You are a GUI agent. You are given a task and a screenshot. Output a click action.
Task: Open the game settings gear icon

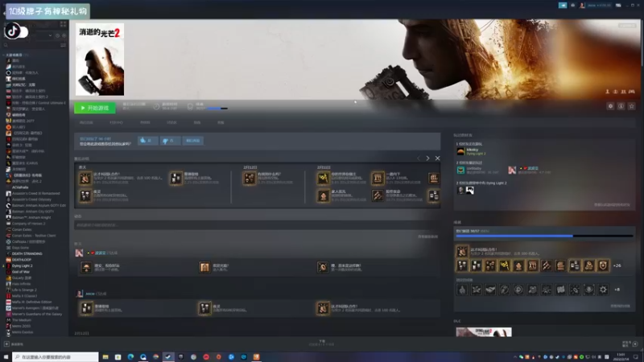pos(610,106)
